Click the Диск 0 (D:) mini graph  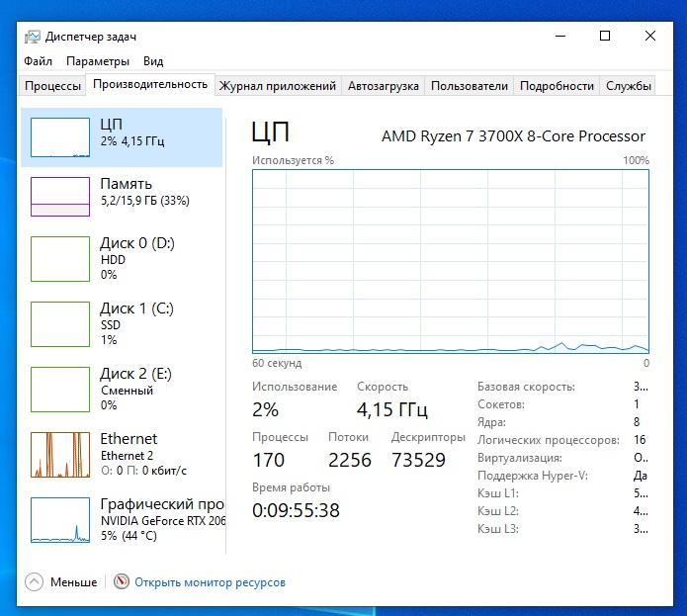pos(60,259)
